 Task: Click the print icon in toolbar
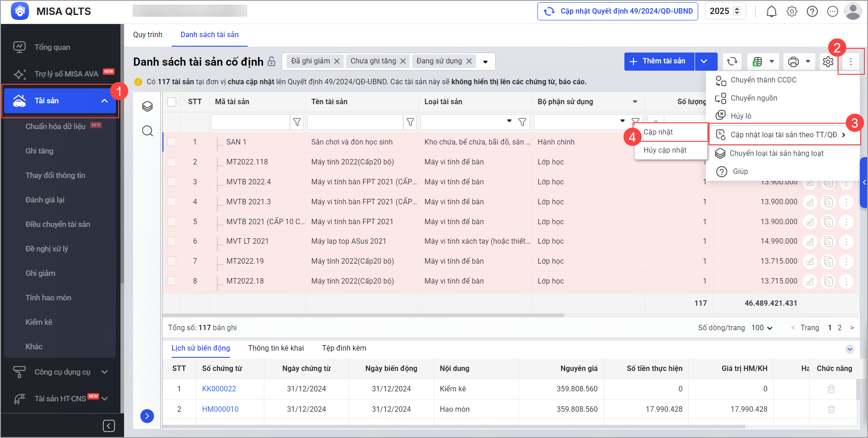click(x=793, y=62)
